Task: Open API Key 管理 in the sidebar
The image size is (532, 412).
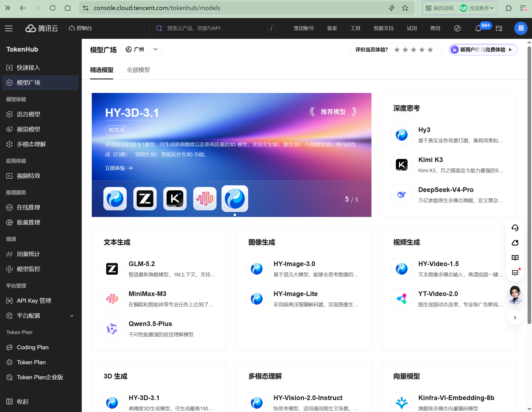Action: pyautogui.click(x=40, y=301)
